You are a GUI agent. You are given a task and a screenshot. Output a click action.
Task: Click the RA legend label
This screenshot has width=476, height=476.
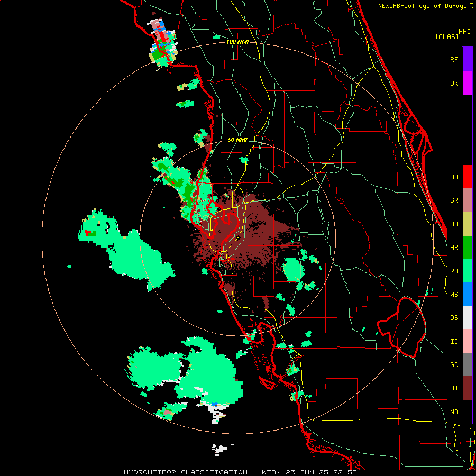point(454,271)
